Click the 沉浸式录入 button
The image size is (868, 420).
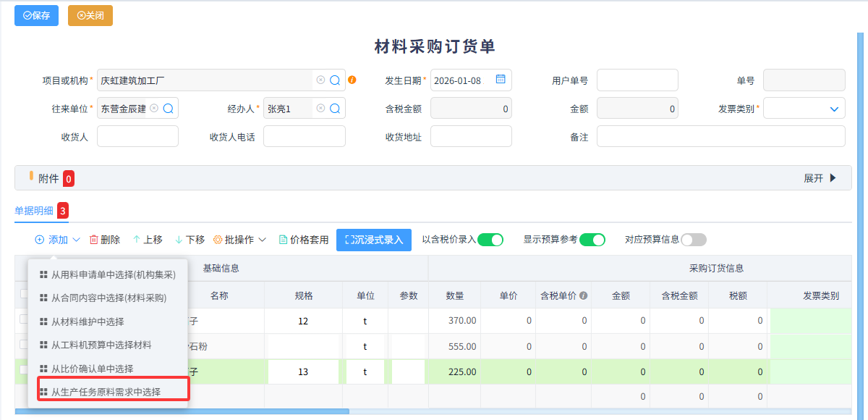[x=373, y=239]
